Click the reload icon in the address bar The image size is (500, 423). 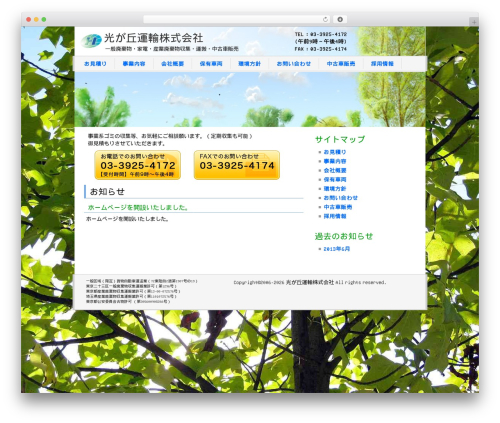click(325, 19)
